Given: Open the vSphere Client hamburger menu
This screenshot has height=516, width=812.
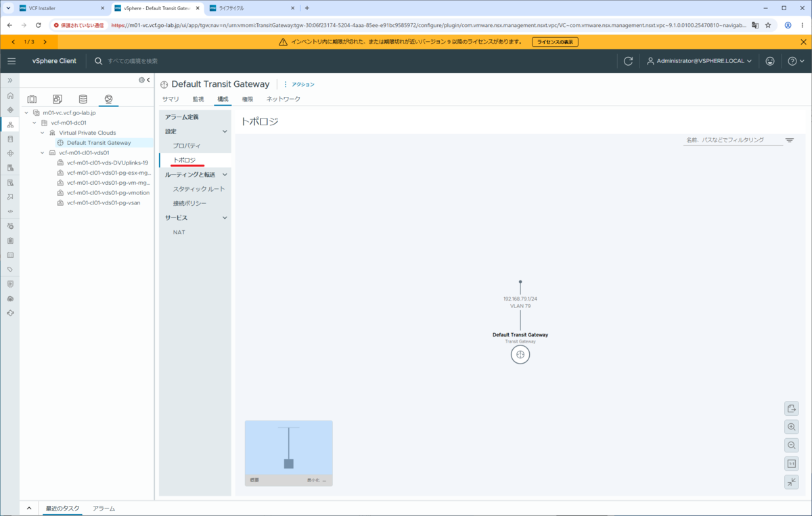Looking at the screenshot, I should [11, 61].
